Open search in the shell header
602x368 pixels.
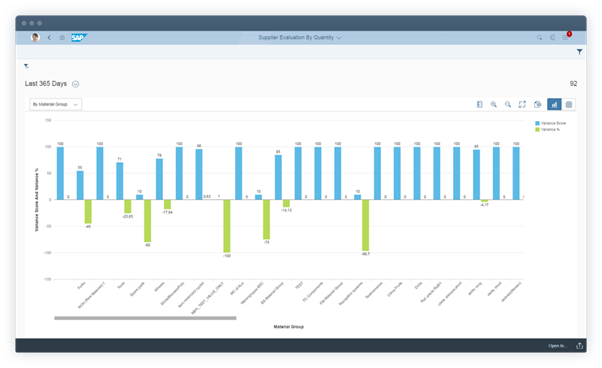coord(539,37)
